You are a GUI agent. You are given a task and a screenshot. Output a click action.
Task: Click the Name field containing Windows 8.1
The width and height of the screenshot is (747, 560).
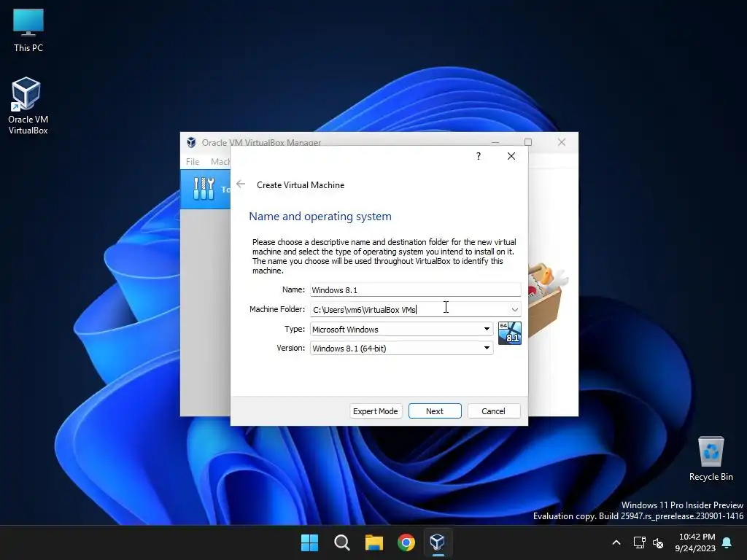coord(415,290)
